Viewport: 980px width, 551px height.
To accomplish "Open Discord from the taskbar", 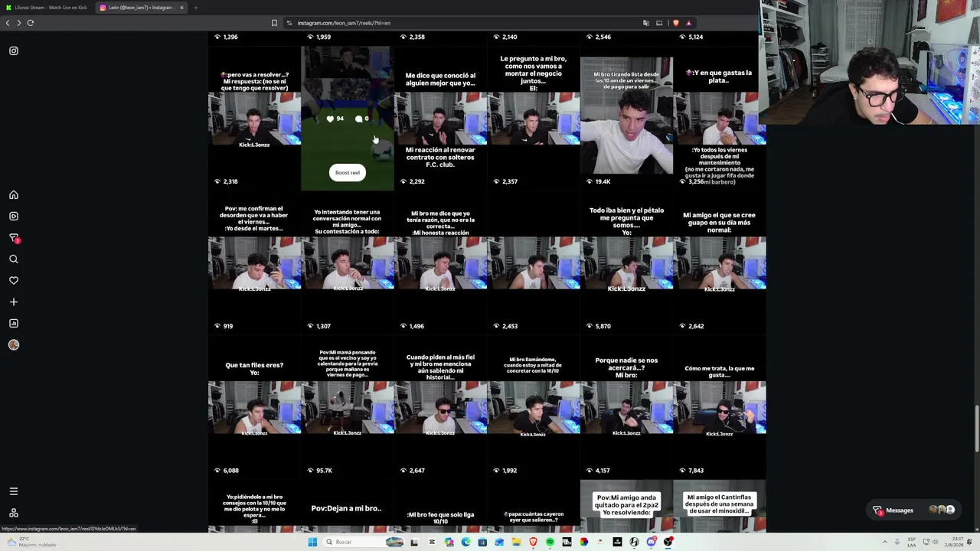I will point(651,543).
